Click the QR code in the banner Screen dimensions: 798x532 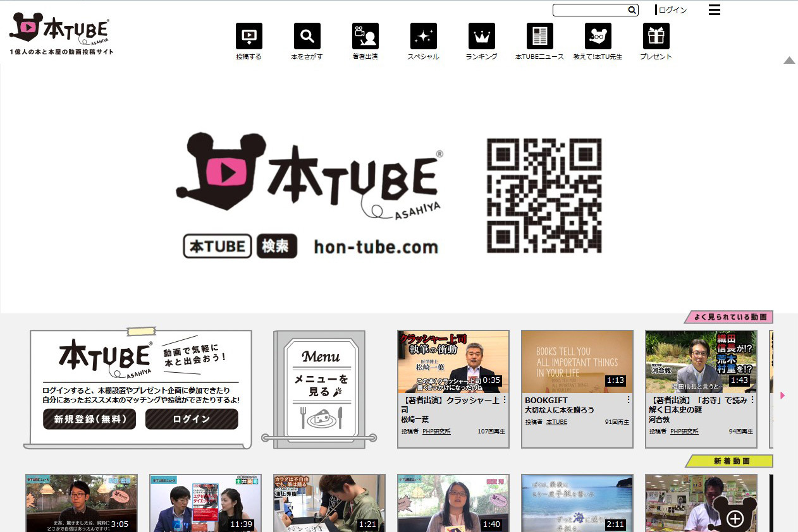tap(544, 196)
